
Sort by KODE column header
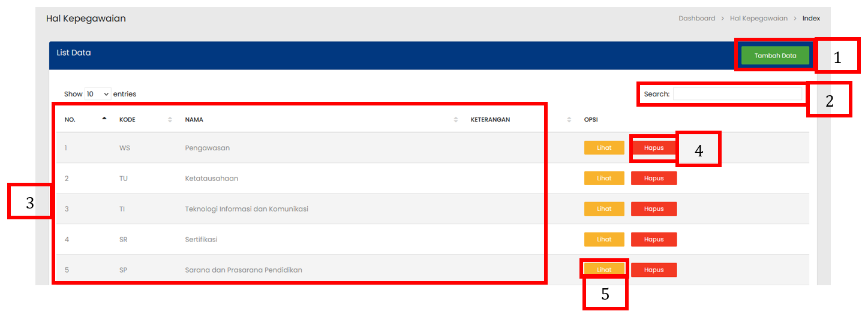(x=127, y=120)
